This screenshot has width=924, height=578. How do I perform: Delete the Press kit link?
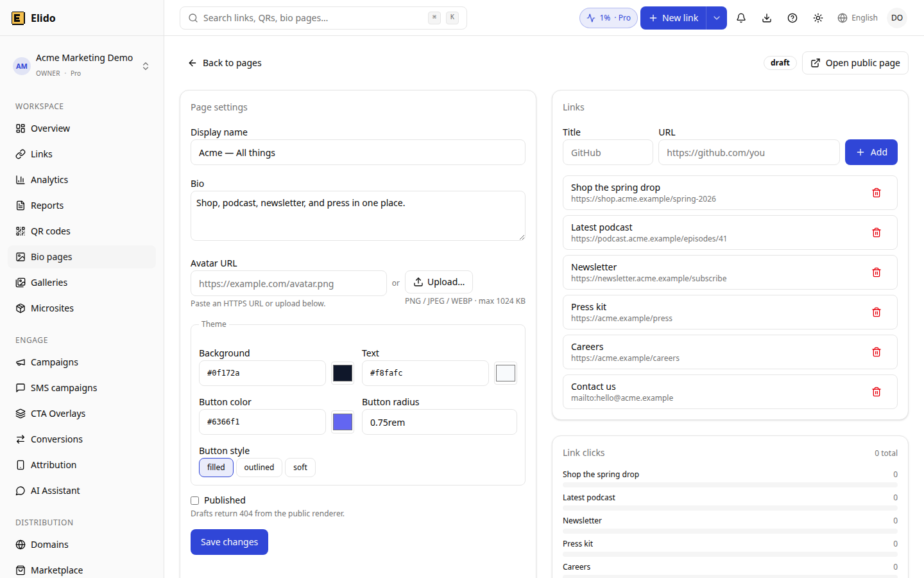point(877,312)
